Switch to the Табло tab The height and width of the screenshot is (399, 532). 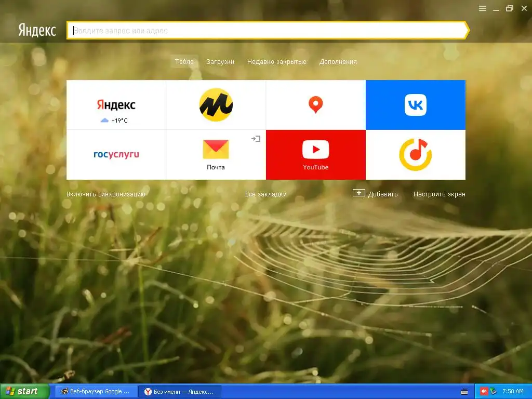[184, 61]
